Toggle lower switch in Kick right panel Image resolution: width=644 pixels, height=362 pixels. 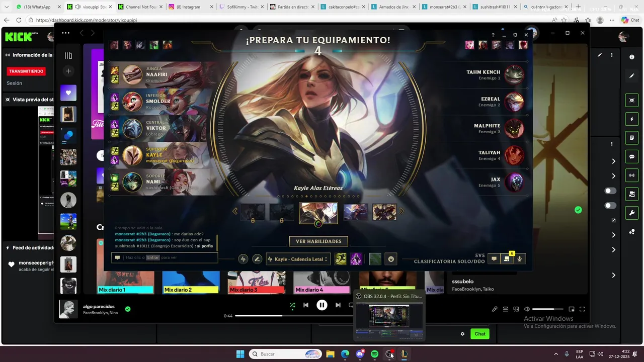click(x=610, y=206)
